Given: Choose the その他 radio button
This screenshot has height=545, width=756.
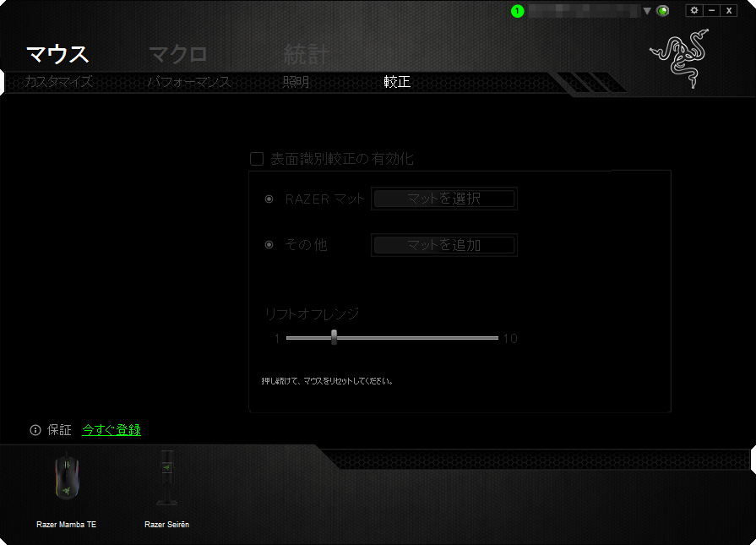Looking at the screenshot, I should click(x=269, y=245).
